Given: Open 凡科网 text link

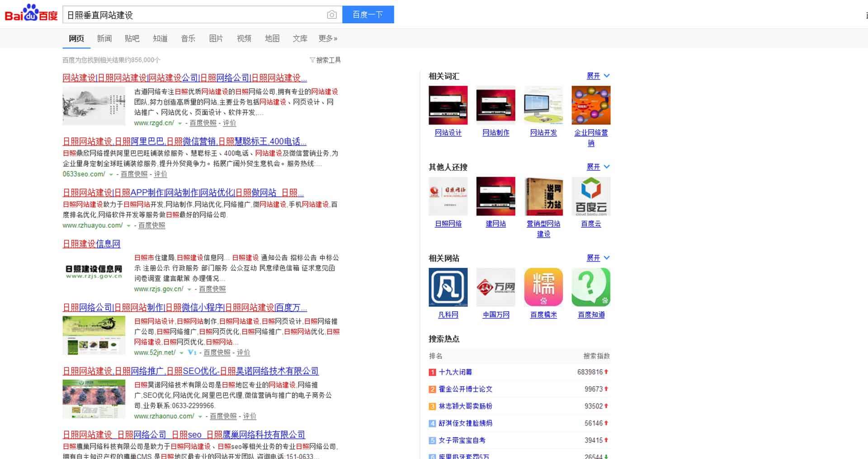Looking at the screenshot, I should 448,315.
